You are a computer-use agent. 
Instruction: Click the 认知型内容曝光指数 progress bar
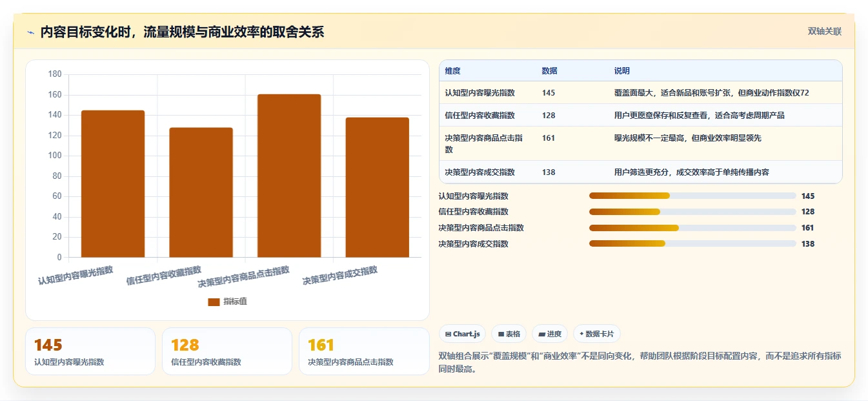coord(692,196)
